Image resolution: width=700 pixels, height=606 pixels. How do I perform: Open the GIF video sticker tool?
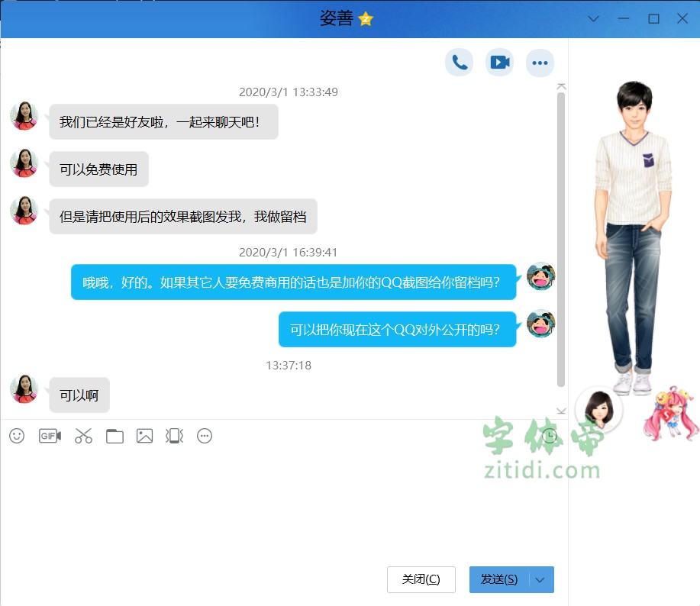[50, 436]
